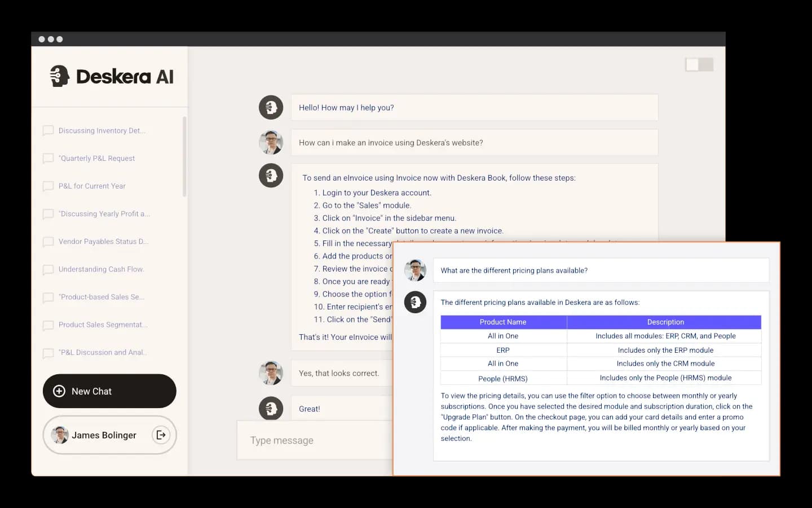Viewport: 812px width, 508px height.
Task: Click the Deskera AI head logo icon
Action: (x=59, y=76)
